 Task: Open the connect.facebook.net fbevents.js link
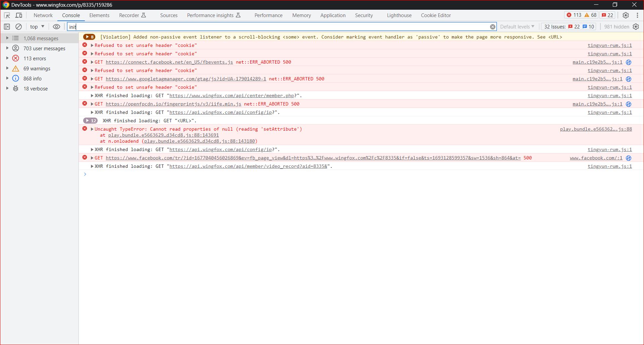(169, 62)
